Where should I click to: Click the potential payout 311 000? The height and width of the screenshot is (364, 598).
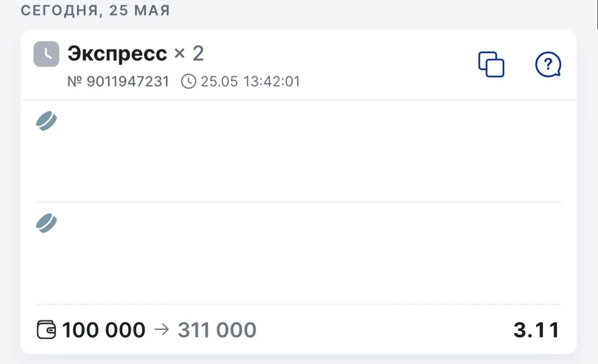tap(217, 330)
